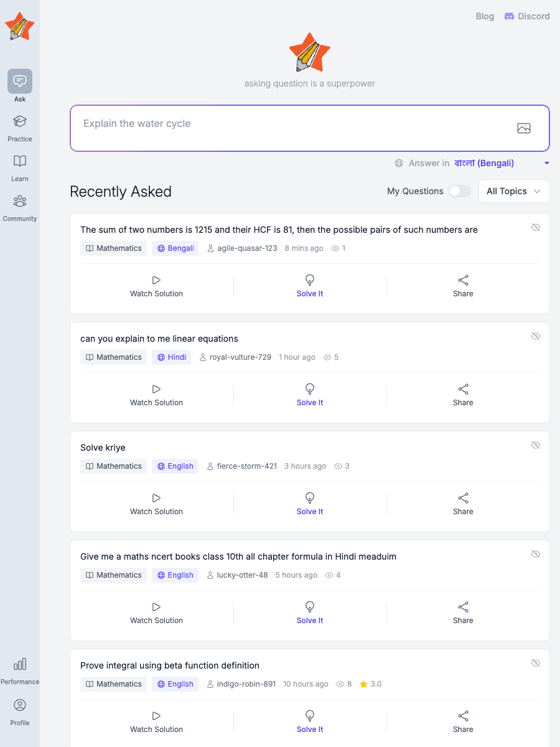Open the Blog page
The width and height of the screenshot is (560, 747).
[x=485, y=16]
